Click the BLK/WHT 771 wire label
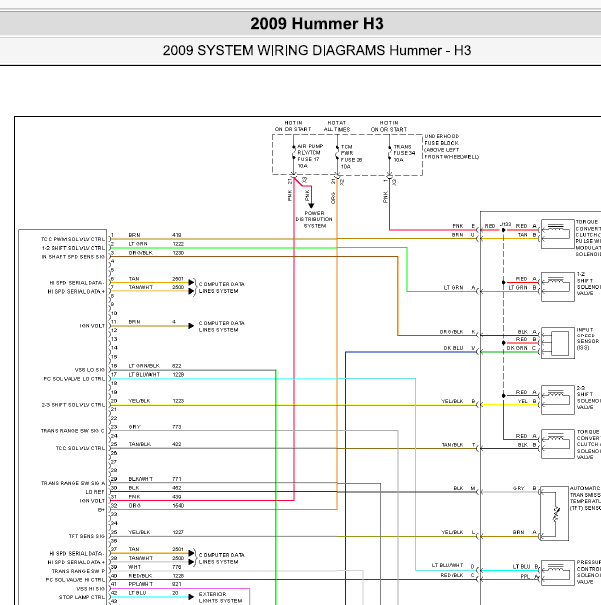 [x=155, y=479]
